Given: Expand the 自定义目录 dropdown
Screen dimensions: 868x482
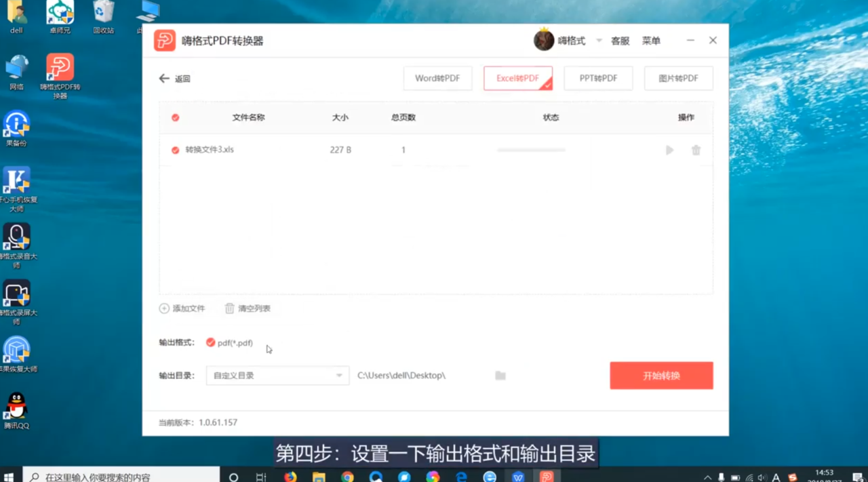Looking at the screenshot, I should coord(339,375).
